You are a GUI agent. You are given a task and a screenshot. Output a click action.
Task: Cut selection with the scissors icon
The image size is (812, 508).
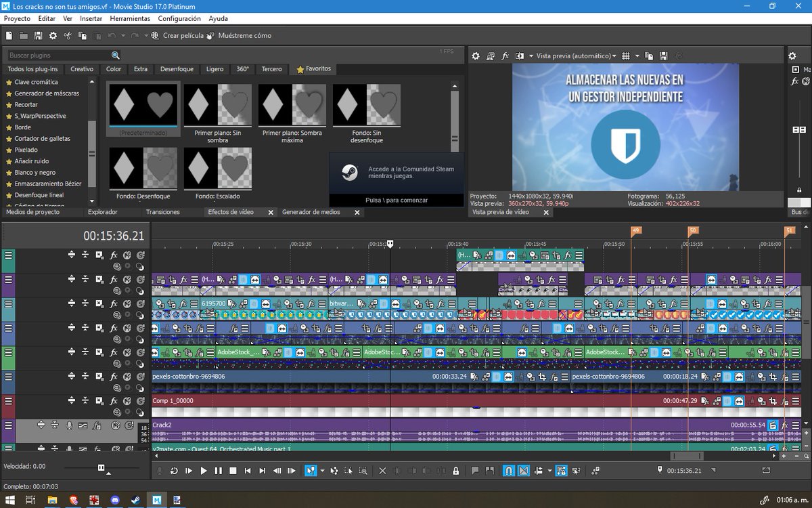68,35
